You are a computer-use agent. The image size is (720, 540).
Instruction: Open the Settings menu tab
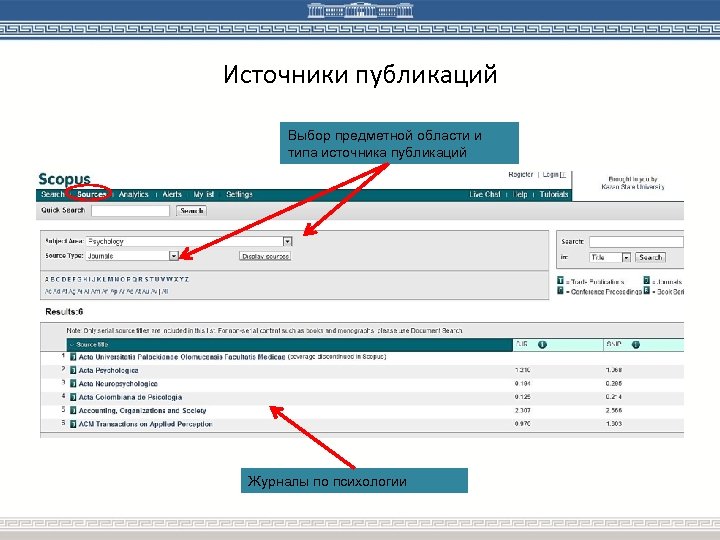pos(239,194)
